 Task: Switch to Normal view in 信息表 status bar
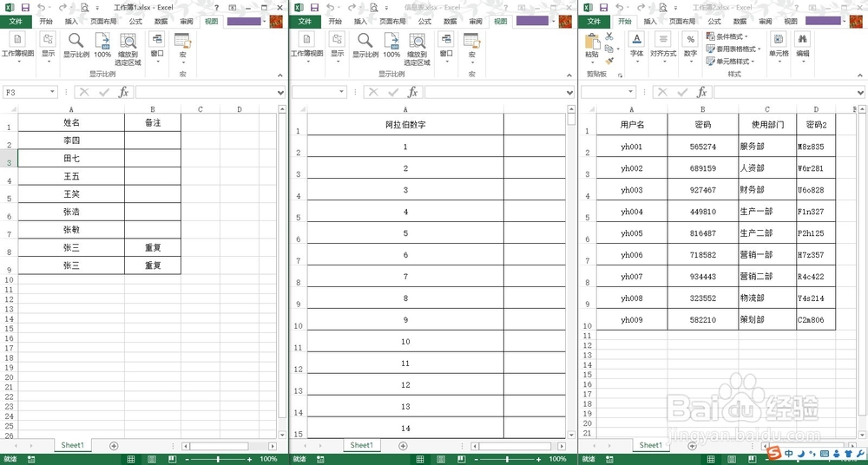[420, 459]
